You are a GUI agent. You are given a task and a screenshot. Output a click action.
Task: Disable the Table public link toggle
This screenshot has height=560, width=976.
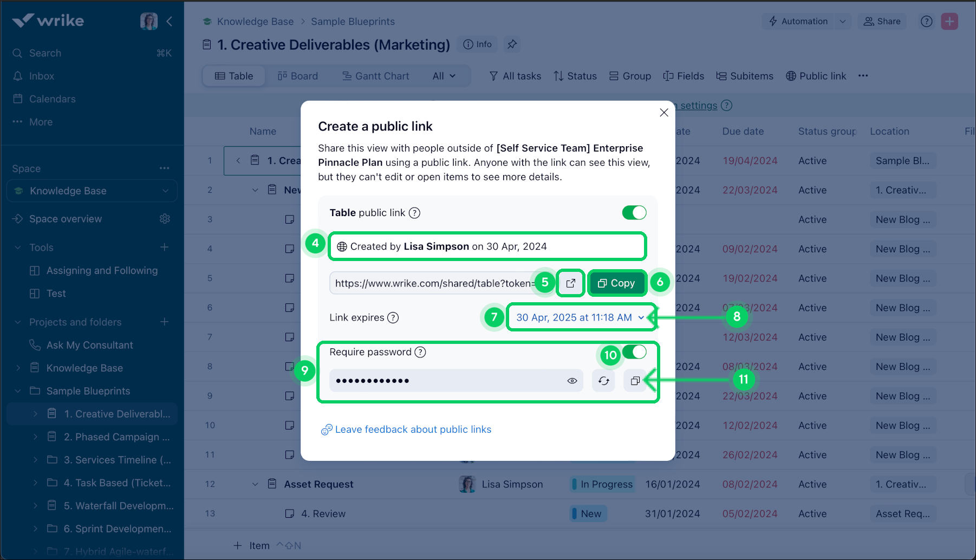634,213
